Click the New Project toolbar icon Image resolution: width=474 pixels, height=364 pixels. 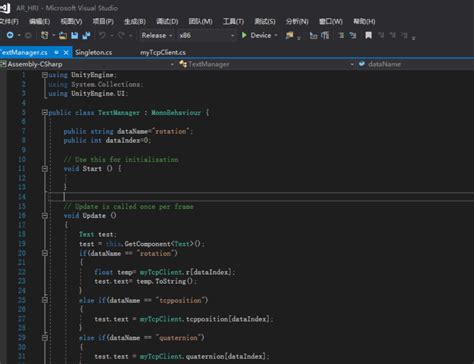44,35
